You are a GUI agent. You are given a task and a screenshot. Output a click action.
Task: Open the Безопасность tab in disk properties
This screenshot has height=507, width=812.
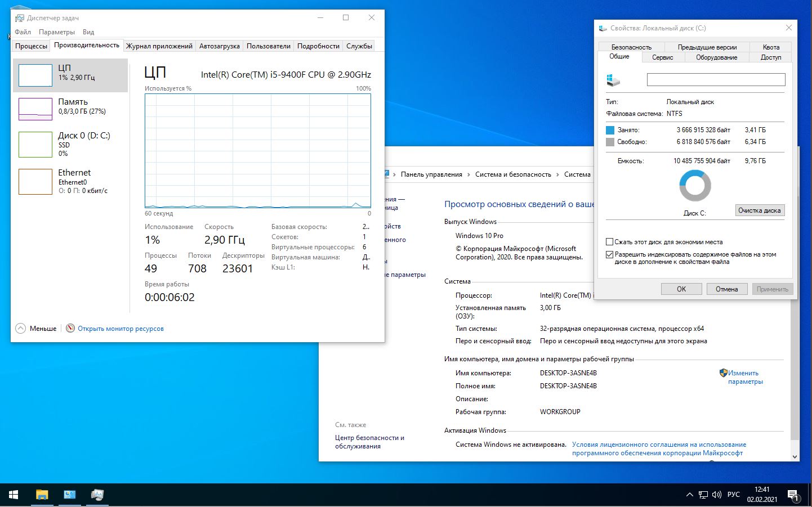(631, 47)
